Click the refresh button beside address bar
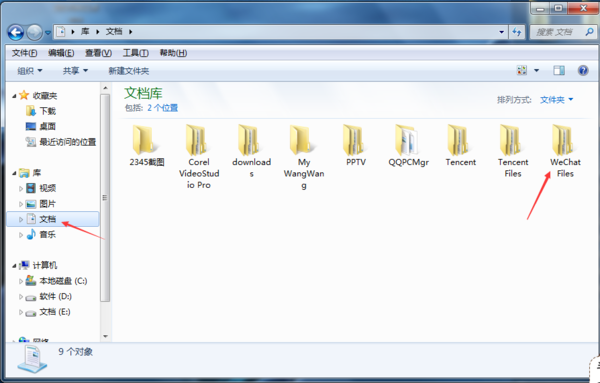Screen dimensions: 600x383 [517, 32]
